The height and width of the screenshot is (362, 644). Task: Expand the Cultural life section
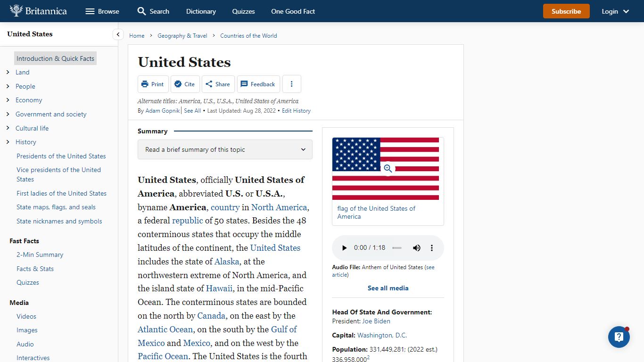point(8,128)
